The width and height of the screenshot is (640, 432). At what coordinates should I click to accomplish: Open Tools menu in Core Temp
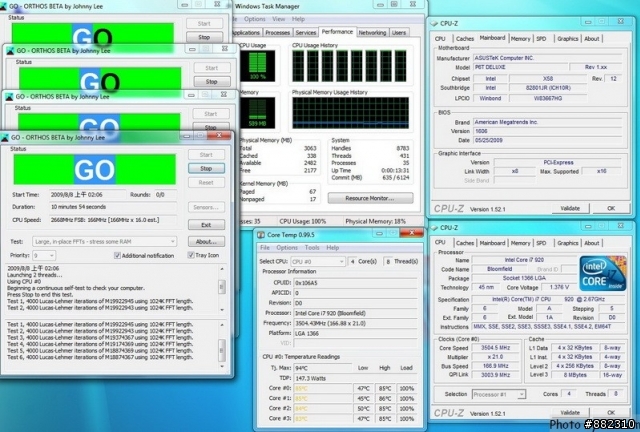tap(312, 248)
